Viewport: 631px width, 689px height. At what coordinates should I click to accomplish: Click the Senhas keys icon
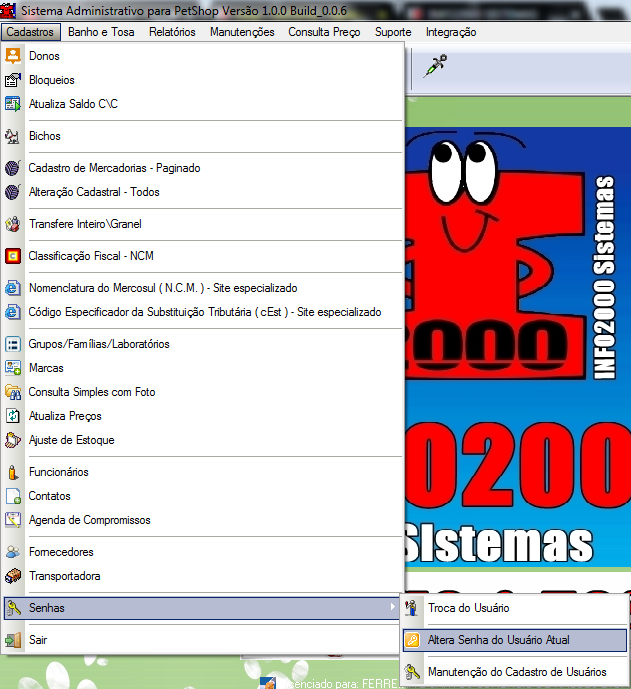pos(13,608)
